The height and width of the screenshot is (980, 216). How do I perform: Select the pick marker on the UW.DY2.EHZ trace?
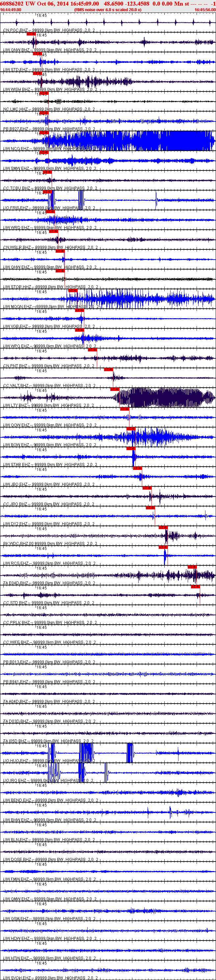(150, 508)
